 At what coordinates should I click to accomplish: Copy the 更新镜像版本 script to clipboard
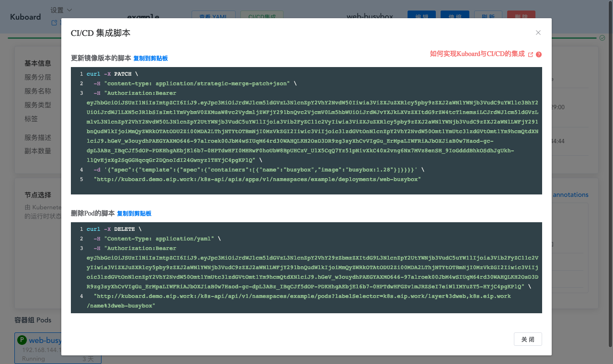150,58
